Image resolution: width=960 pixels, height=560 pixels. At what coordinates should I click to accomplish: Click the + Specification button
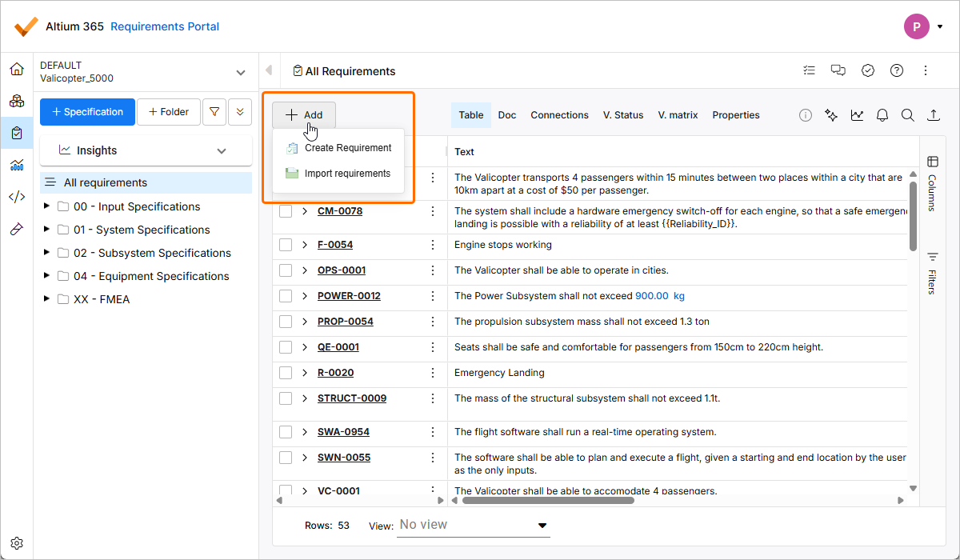coord(87,112)
